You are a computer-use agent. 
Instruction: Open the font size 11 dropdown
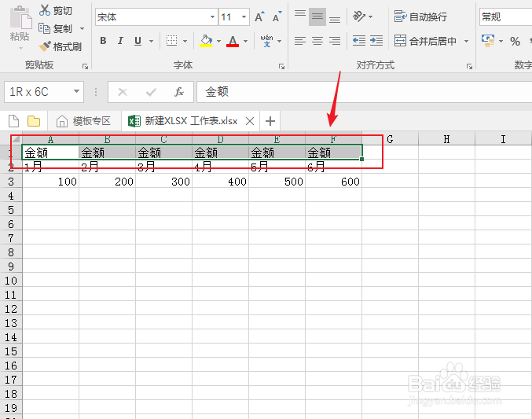pyautogui.click(x=244, y=17)
